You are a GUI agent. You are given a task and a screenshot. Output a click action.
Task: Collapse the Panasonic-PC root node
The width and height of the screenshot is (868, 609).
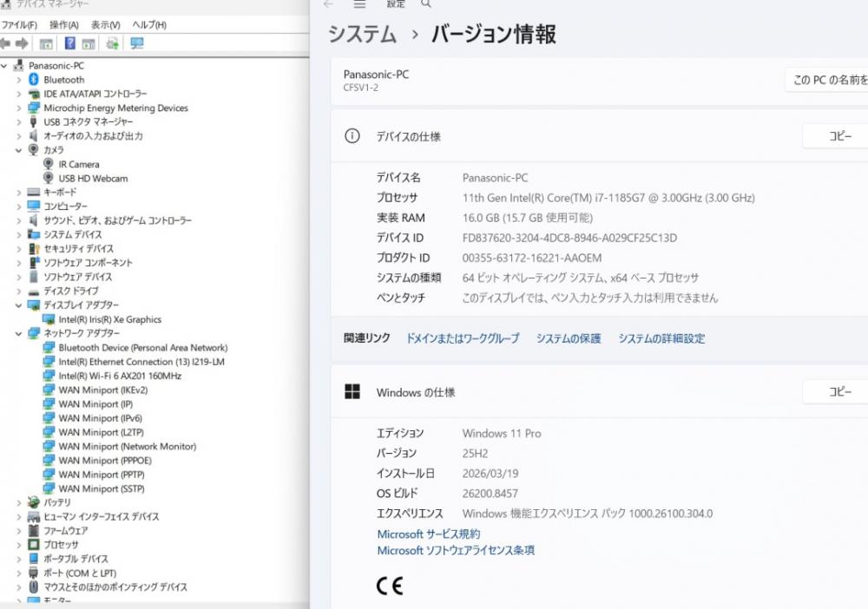point(4,66)
